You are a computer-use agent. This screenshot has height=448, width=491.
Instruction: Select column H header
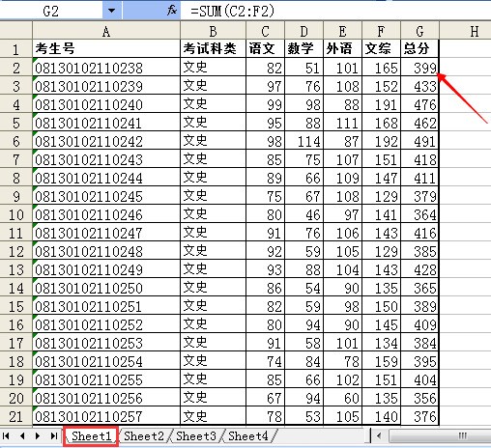[465, 31]
